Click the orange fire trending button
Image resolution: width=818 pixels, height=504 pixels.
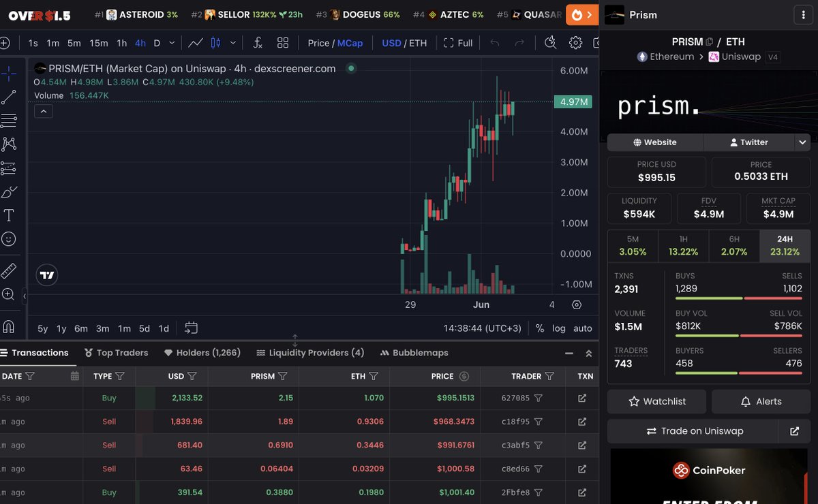click(x=583, y=14)
